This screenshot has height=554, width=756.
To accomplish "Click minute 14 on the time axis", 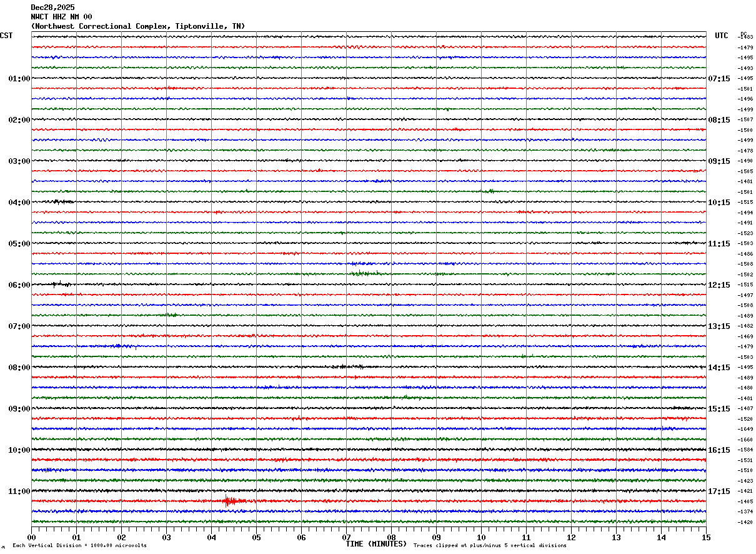I will click(662, 537).
